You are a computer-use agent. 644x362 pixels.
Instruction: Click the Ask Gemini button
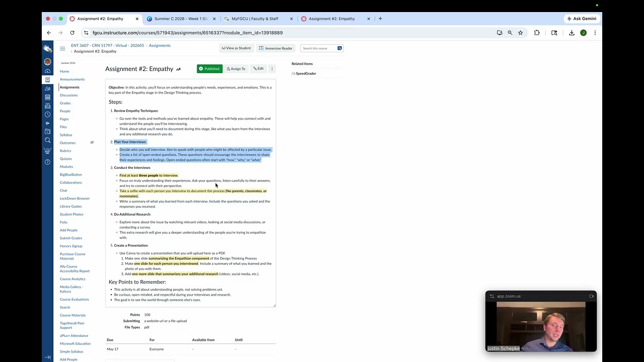click(x=582, y=19)
